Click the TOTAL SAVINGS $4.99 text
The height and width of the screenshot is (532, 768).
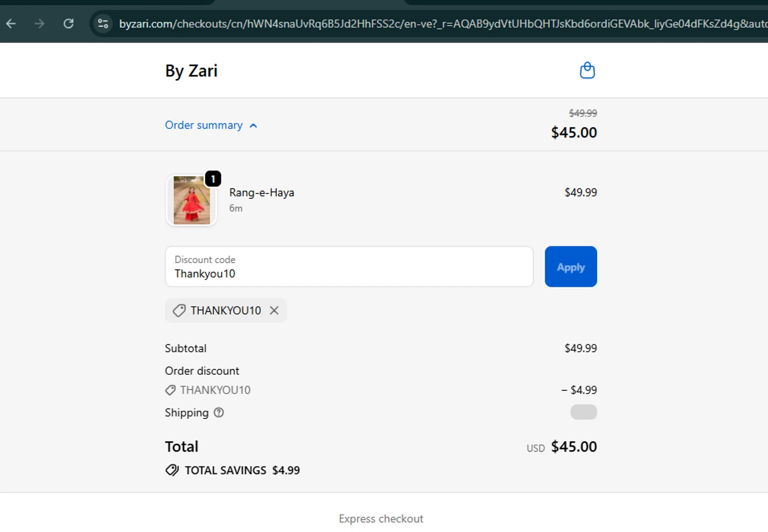[x=242, y=470]
